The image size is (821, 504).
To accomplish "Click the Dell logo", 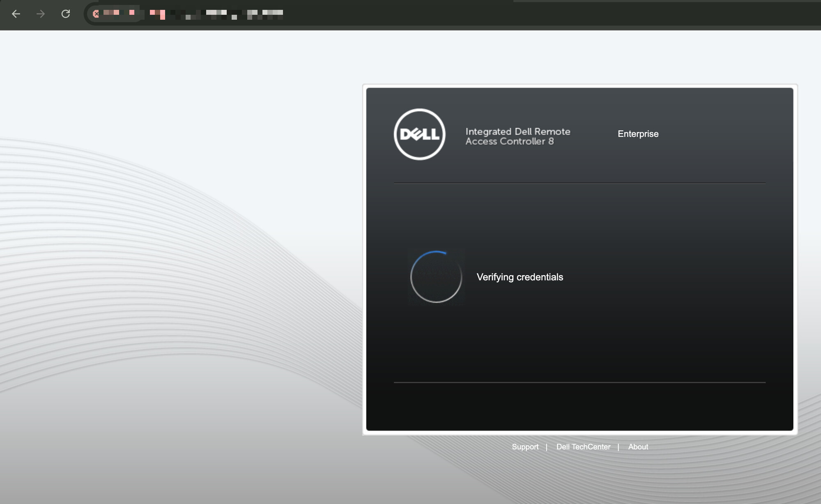I will (x=419, y=134).
